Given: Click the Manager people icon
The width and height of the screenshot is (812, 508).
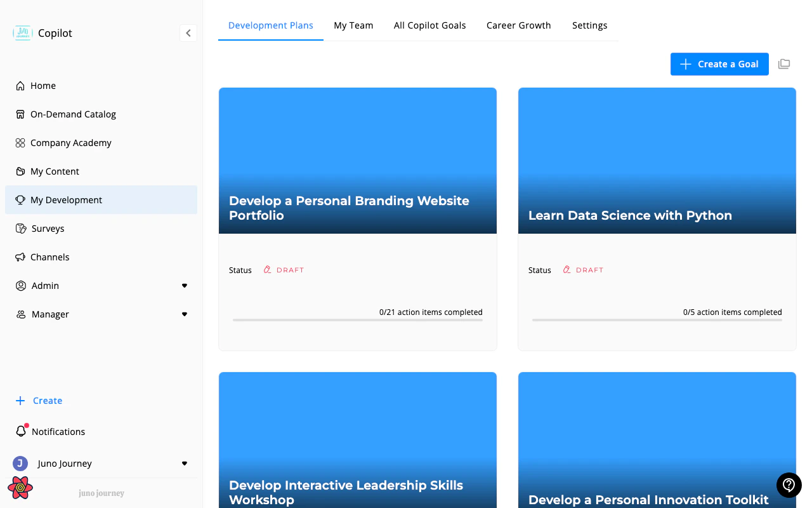Looking at the screenshot, I should point(21,314).
